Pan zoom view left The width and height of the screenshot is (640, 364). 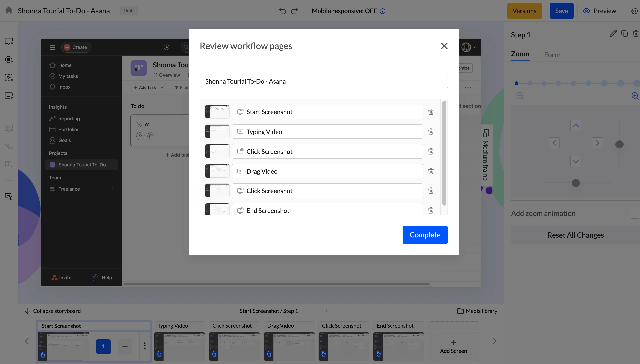point(554,143)
